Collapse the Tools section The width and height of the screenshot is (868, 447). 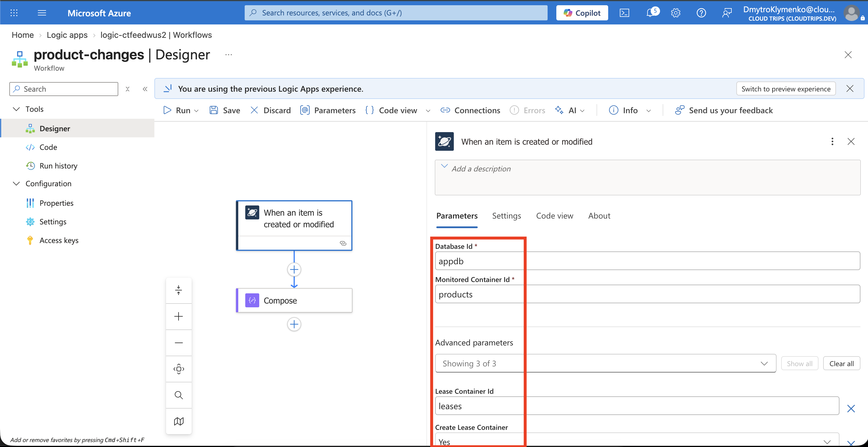point(16,109)
